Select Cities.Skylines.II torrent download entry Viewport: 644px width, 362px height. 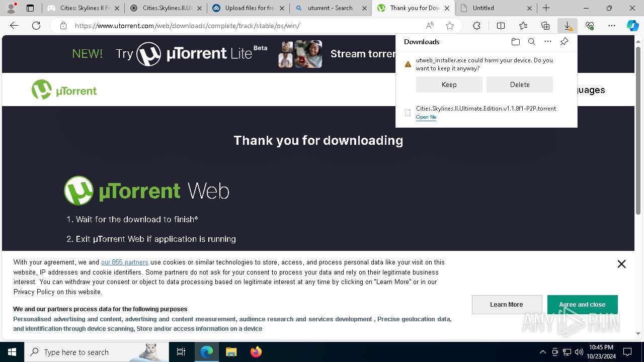(486, 113)
